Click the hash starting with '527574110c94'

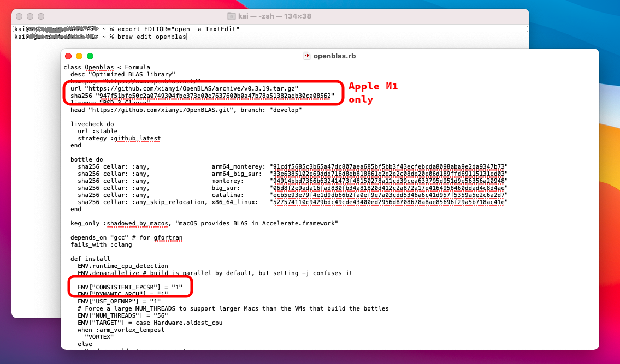[388, 202]
